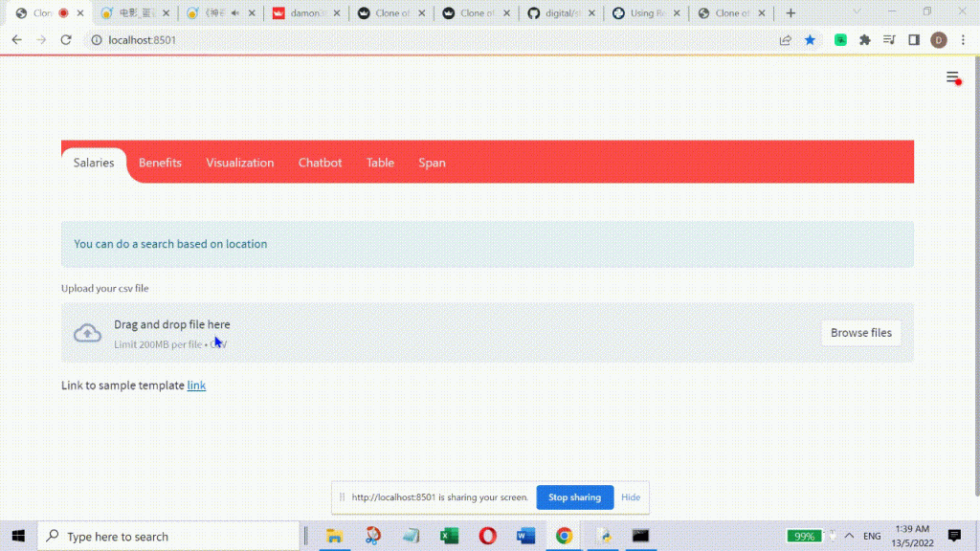
Task: Show hidden system tray icons
Action: tap(832, 536)
